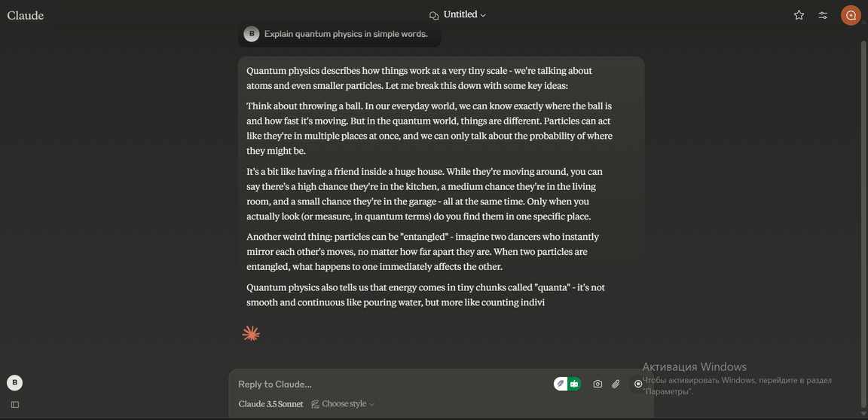The width and height of the screenshot is (868, 420).
Task: Toggle the white feather icon in the input pill
Action: pyautogui.click(x=561, y=384)
